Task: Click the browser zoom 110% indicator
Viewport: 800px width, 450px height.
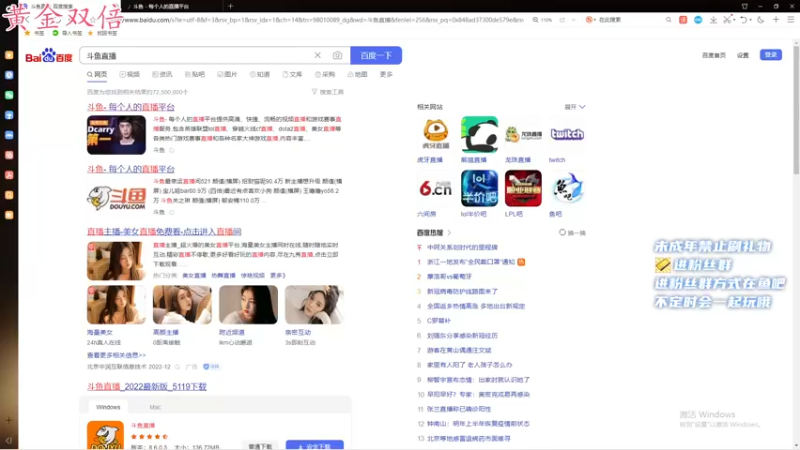Action: pyautogui.click(x=543, y=20)
